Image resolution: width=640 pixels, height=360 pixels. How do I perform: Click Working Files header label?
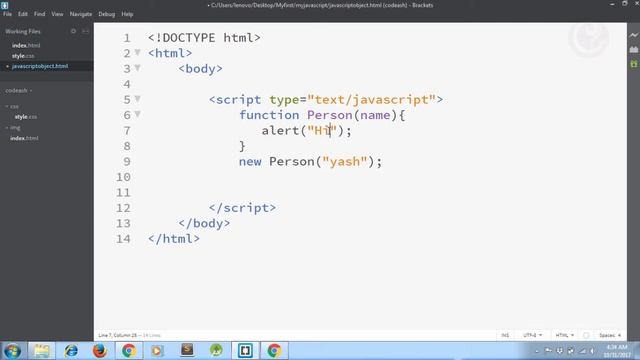pyautogui.click(x=23, y=31)
